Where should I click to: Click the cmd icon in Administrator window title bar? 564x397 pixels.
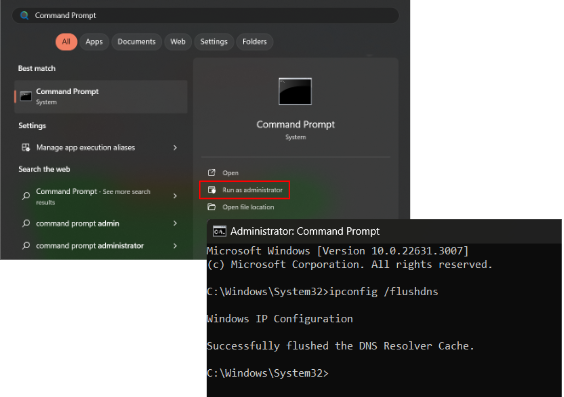pos(219,231)
